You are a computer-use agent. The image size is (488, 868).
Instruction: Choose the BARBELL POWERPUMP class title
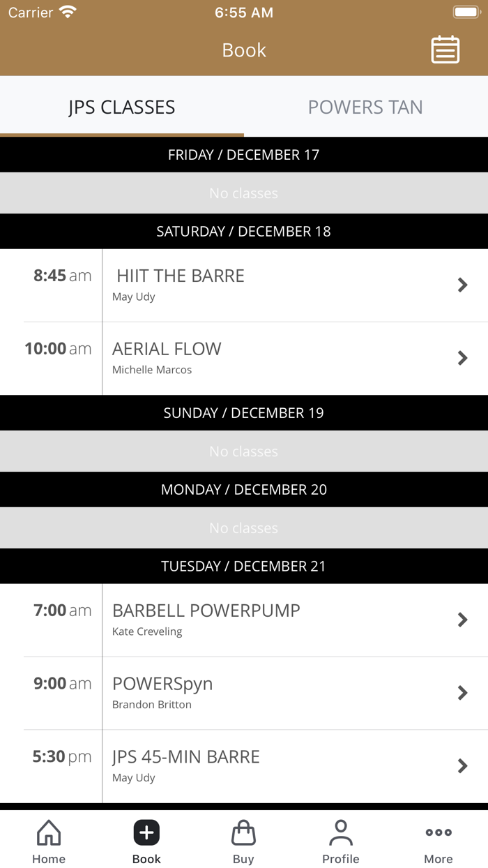pyautogui.click(x=206, y=611)
